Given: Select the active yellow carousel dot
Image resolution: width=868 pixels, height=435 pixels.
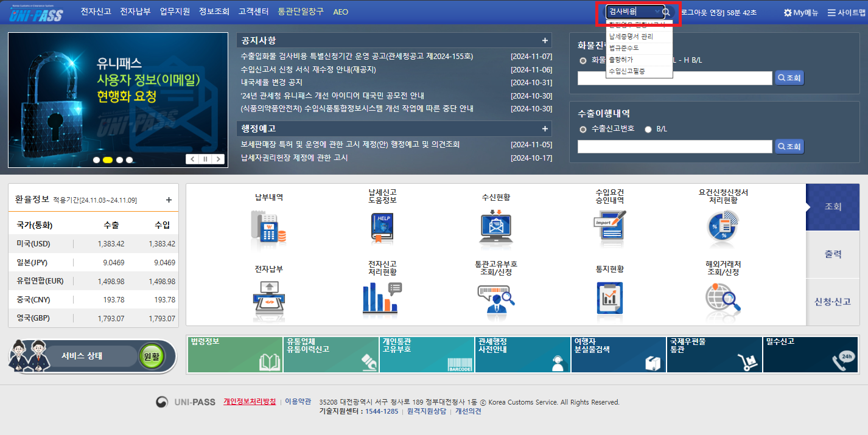Looking at the screenshot, I should pyautogui.click(x=107, y=160).
